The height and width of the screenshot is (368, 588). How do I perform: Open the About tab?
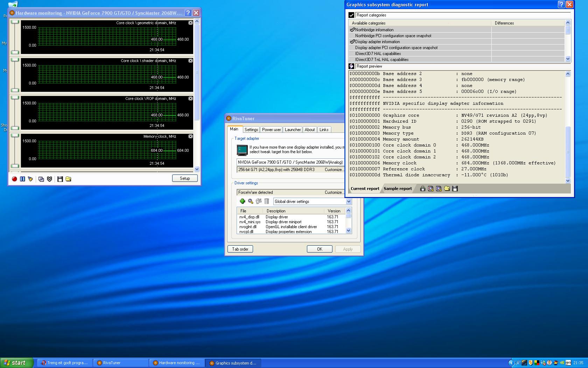click(x=310, y=130)
